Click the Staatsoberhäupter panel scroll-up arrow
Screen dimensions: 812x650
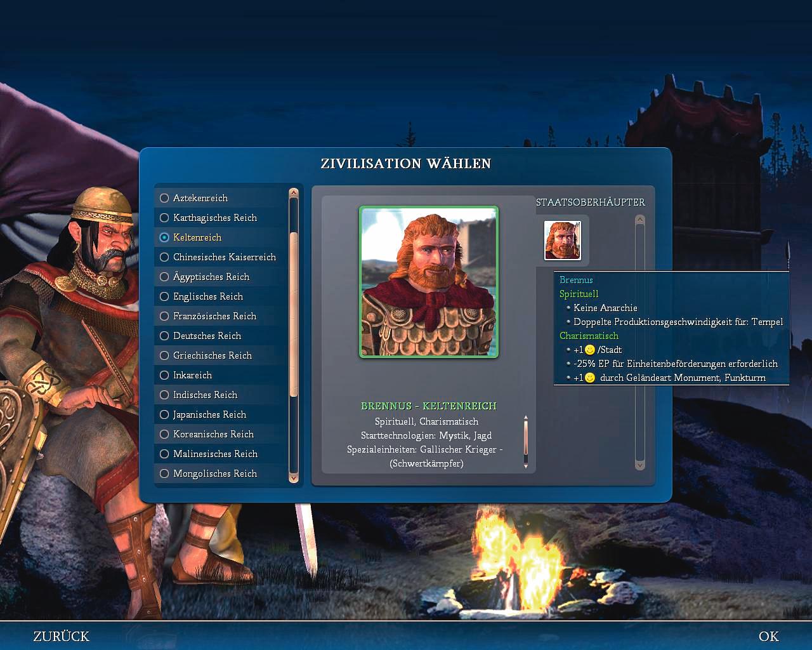(x=639, y=220)
